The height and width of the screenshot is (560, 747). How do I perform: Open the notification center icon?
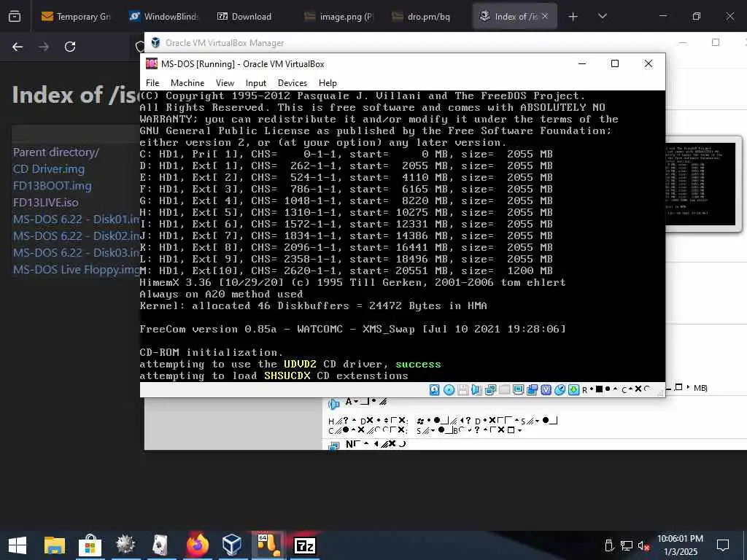tap(723, 545)
